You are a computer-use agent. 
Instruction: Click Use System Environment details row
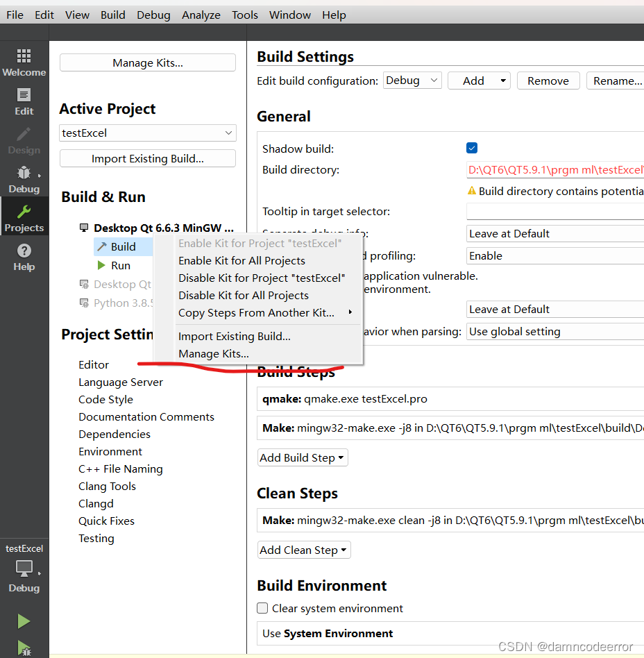tap(450, 633)
